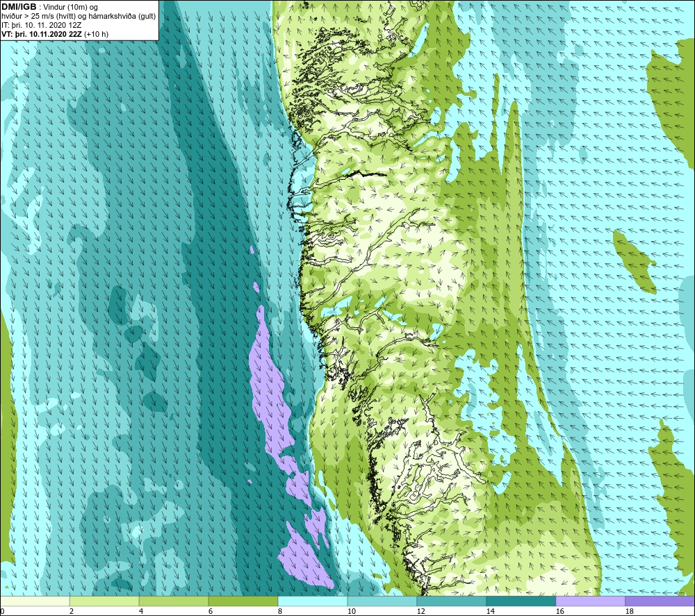Click the 12-14 m/s teal legend swatch
The image size is (695, 616).
(x=451, y=601)
